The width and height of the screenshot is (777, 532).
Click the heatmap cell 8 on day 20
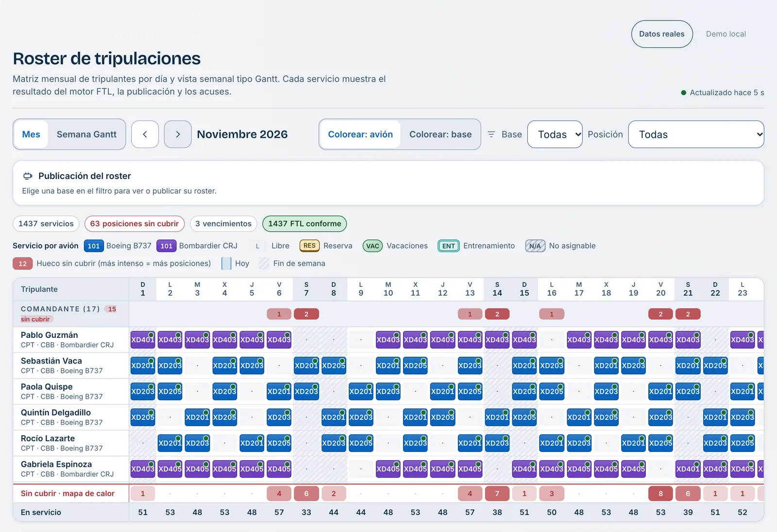coord(660,494)
